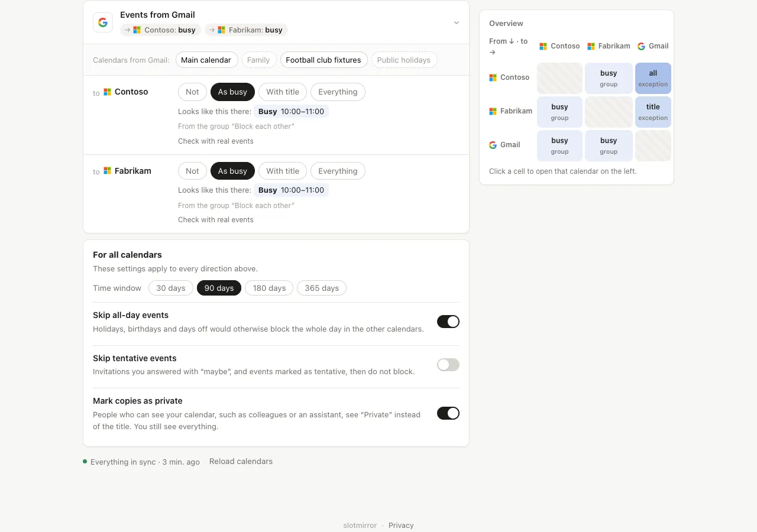Screen dimensions: 757x532
Task: Click the Fabrikam icon in Overview column header
Action: tap(591, 46)
